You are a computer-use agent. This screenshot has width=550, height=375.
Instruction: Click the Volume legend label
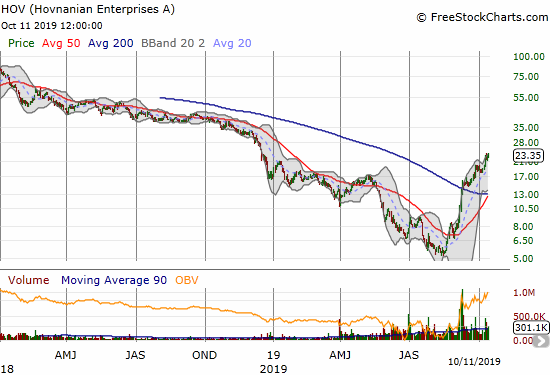pos(28,280)
